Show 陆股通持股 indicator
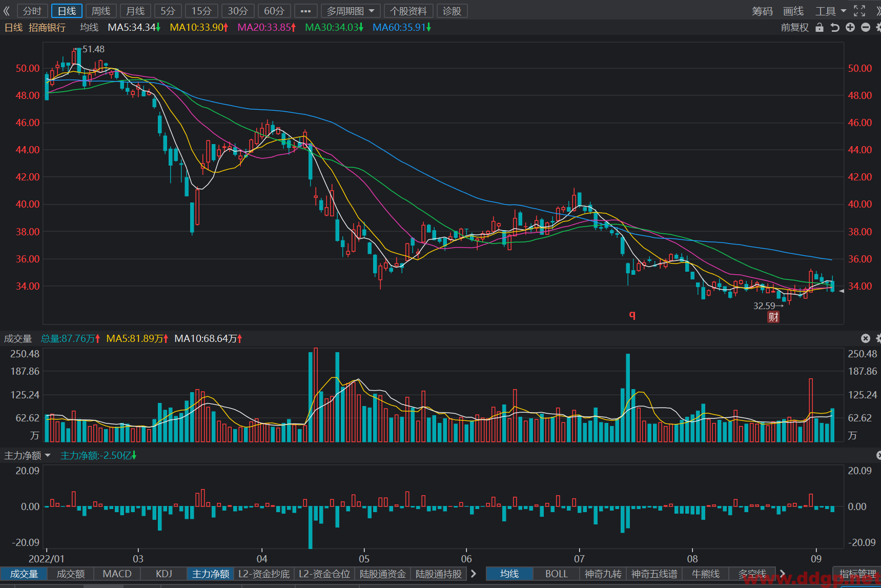 [x=439, y=574]
